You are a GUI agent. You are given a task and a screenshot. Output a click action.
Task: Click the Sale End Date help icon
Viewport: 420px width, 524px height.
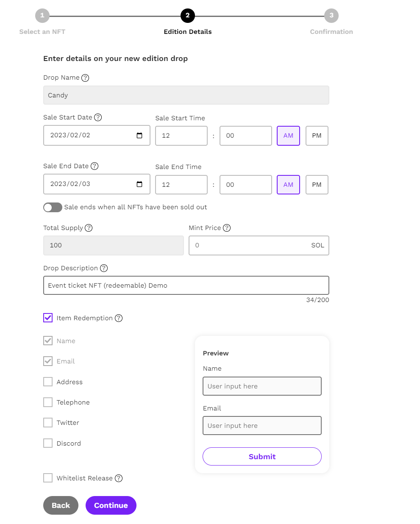[95, 166]
